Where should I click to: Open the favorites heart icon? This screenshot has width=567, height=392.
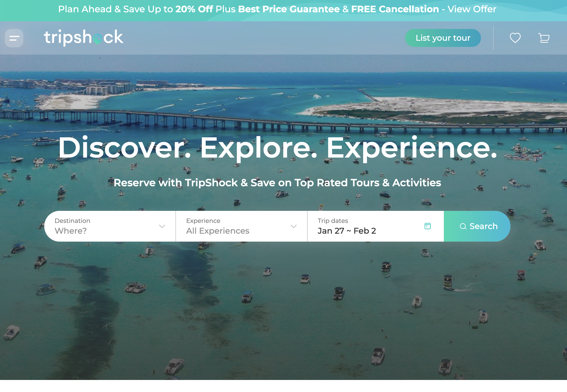pos(515,38)
